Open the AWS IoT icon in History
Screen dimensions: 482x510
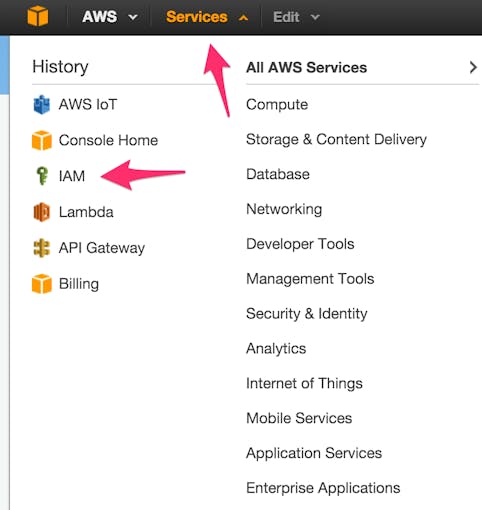pos(42,105)
